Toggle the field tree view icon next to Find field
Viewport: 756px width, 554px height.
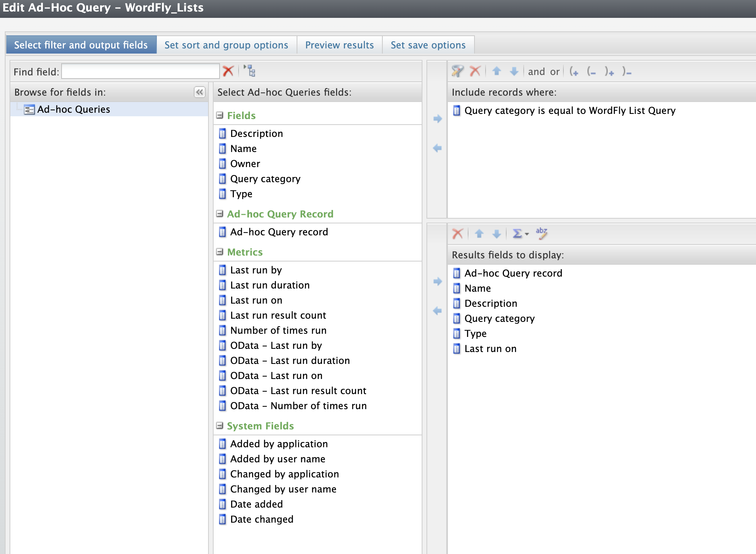(x=250, y=71)
